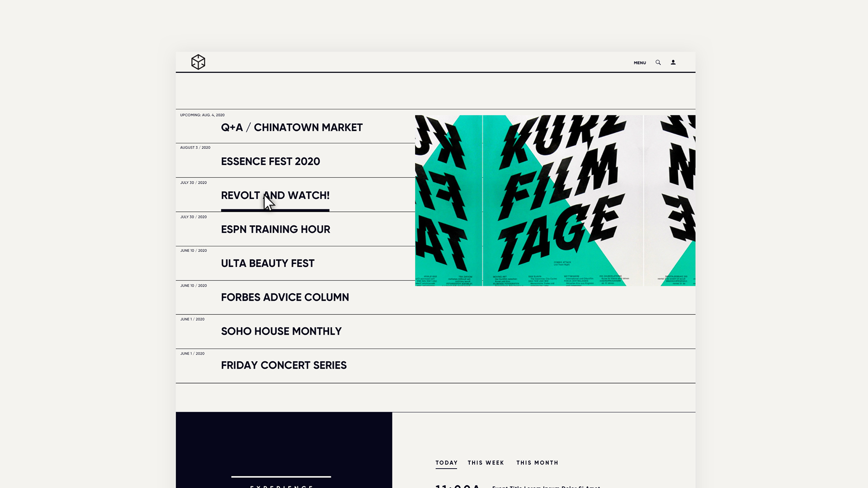Switch to THIS MONTH tab
The height and width of the screenshot is (488, 868).
coord(537,463)
